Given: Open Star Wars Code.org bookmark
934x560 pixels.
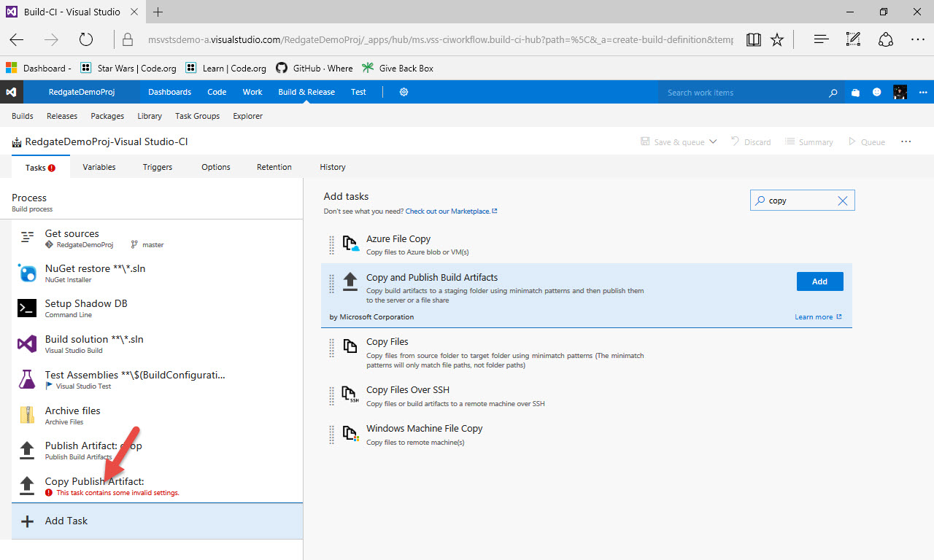Looking at the screenshot, I should (128, 68).
